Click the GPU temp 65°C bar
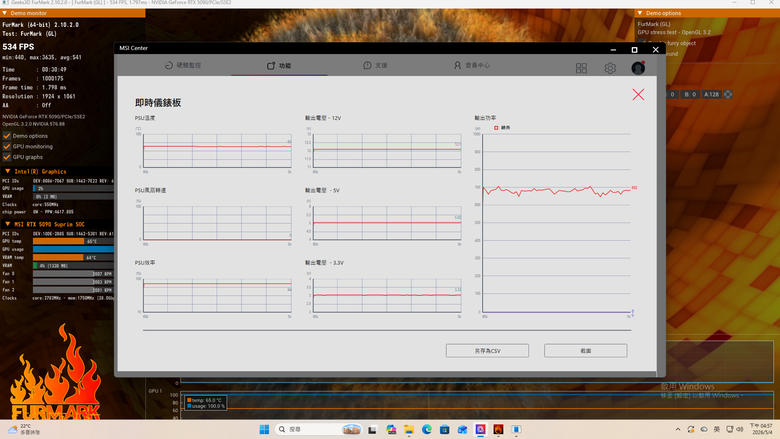This screenshot has width=780, height=439. 73,241
